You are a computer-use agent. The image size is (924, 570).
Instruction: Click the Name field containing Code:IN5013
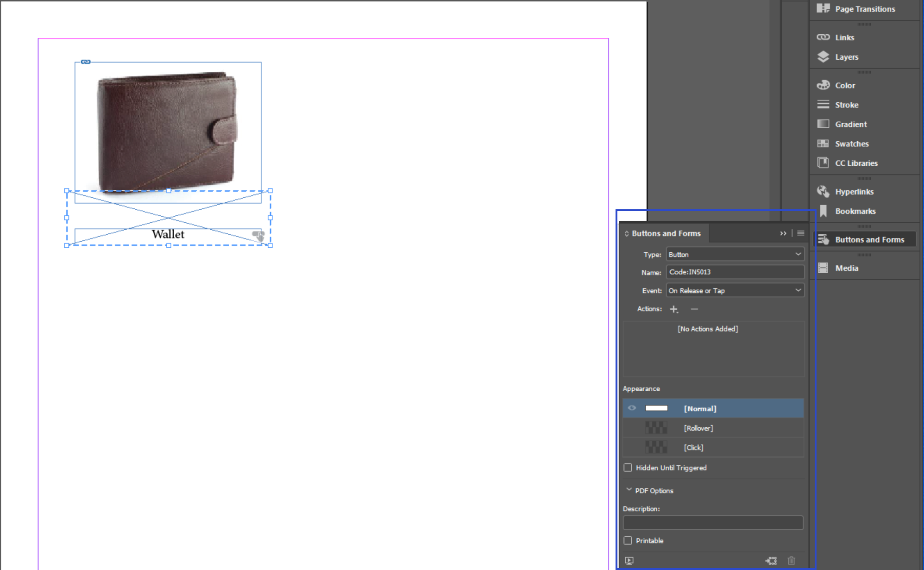point(735,272)
